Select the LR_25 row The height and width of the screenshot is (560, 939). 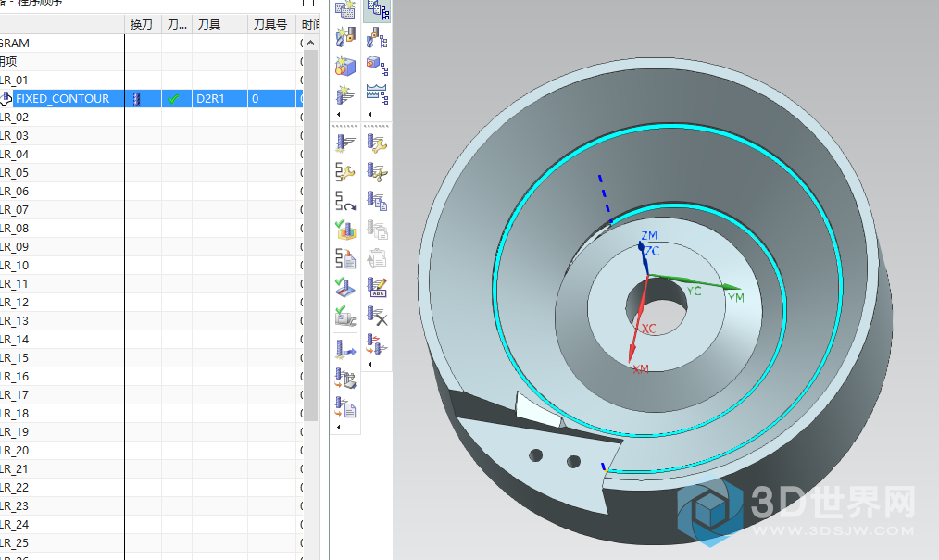(151, 544)
